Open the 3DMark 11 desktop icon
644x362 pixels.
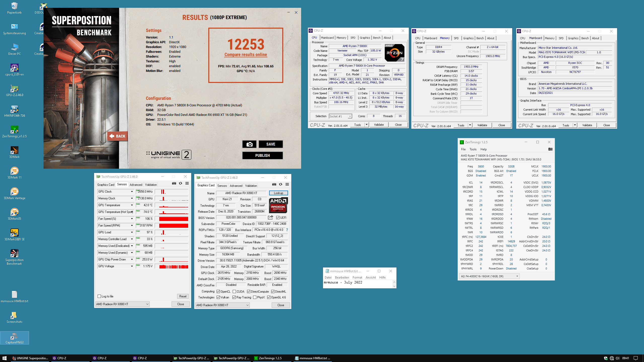tap(14, 173)
